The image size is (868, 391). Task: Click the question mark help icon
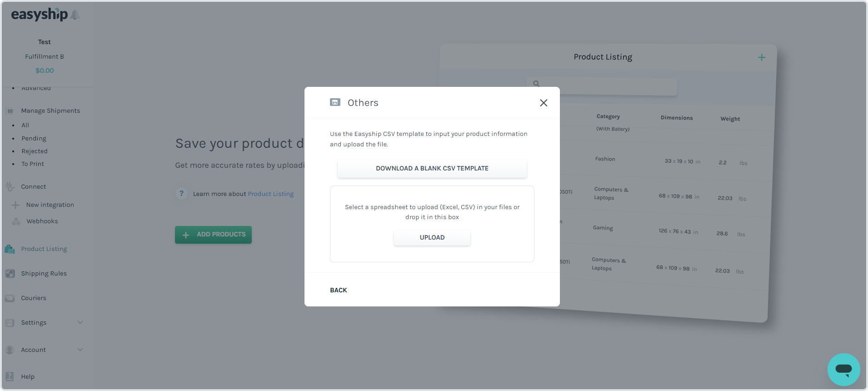tap(181, 194)
